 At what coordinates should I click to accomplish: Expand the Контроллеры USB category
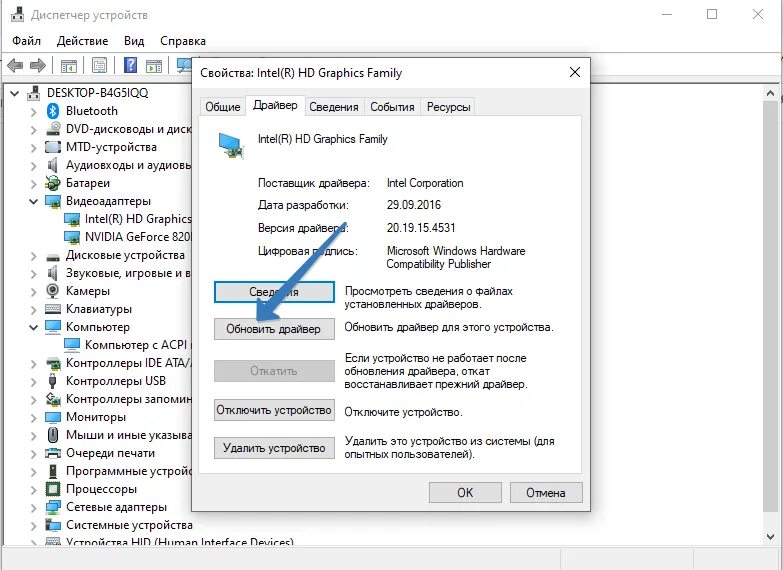[33, 381]
